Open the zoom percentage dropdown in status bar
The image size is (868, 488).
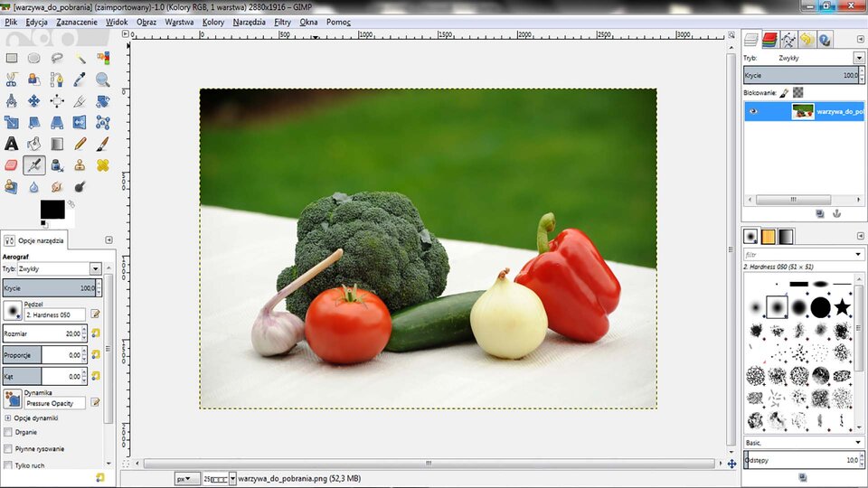point(232,479)
